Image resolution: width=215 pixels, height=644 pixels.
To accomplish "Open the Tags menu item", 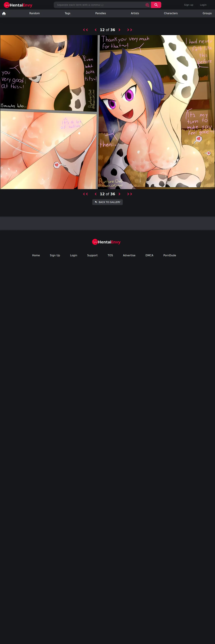I will coord(68,13).
